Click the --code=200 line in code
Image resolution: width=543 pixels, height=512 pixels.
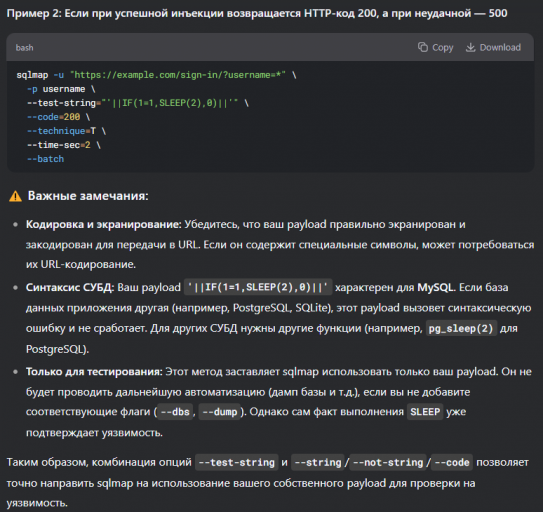click(x=59, y=117)
